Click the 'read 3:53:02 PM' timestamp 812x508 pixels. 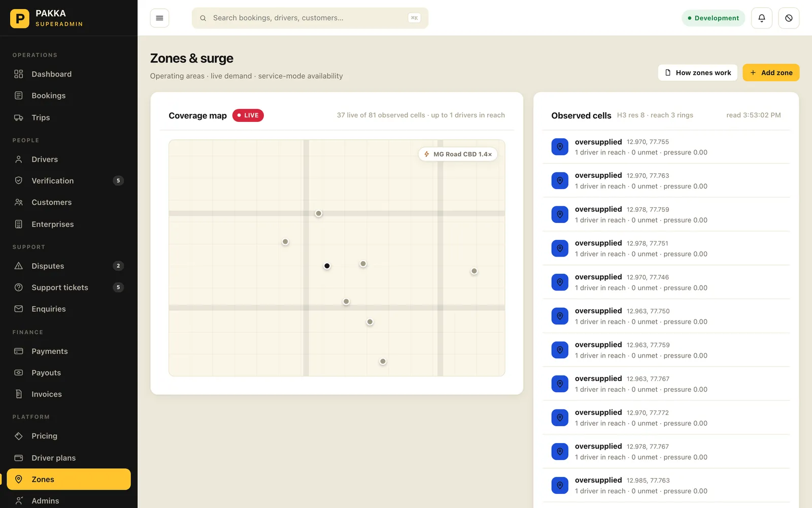pos(754,115)
